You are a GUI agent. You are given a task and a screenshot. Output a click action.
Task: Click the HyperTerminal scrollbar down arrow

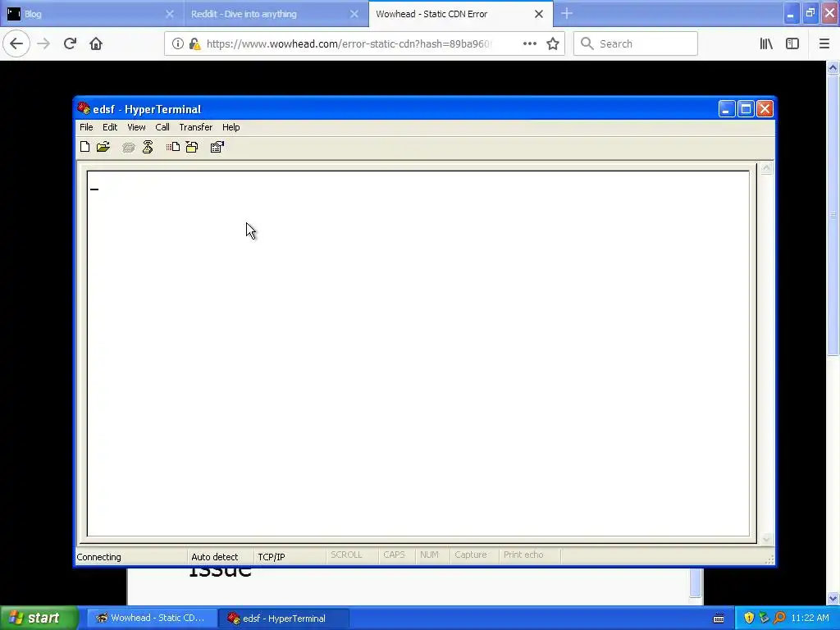tap(767, 538)
